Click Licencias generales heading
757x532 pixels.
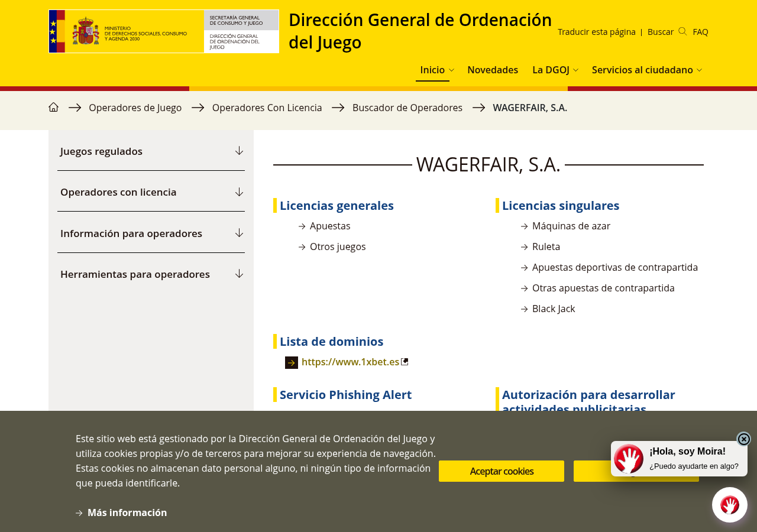pos(337,206)
